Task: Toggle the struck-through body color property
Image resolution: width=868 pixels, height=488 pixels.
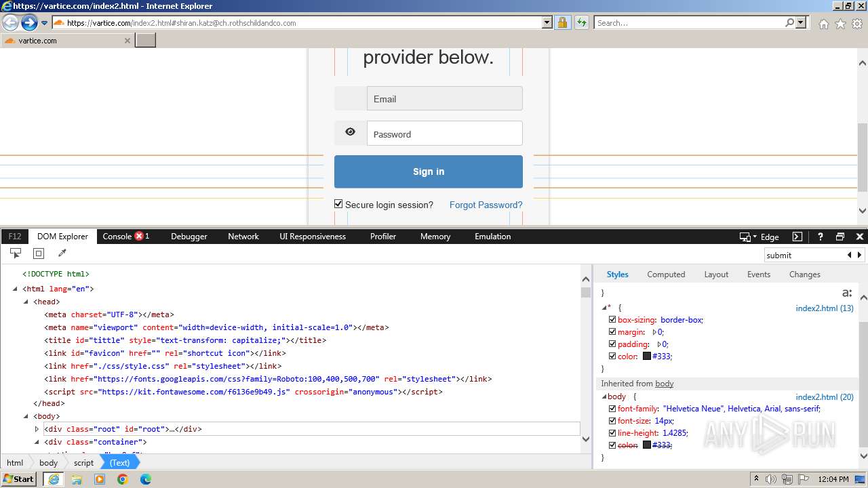Action: [x=612, y=445]
